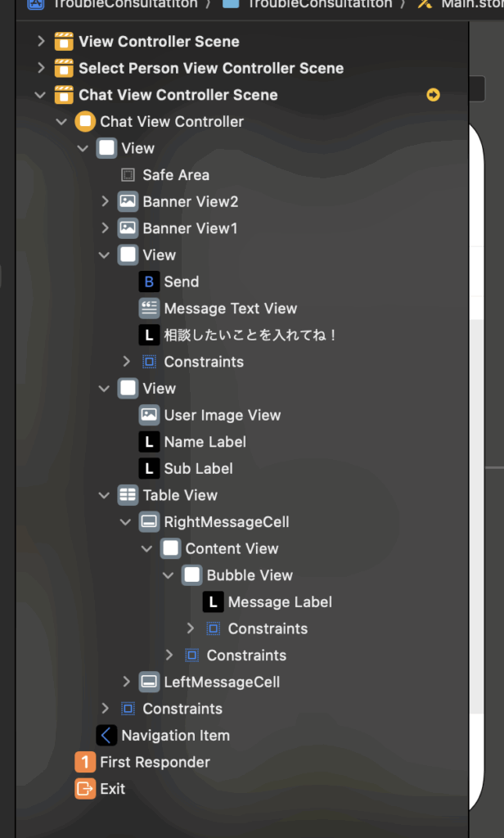Click the Table View icon

click(128, 495)
